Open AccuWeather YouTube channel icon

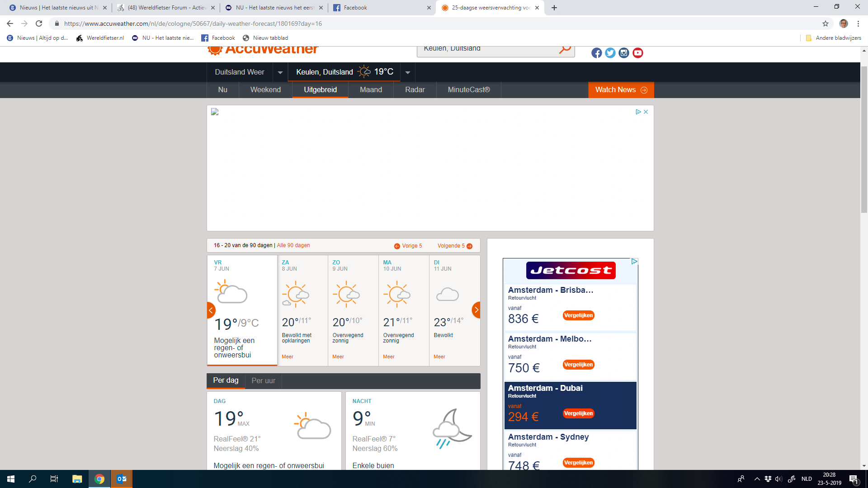click(638, 53)
